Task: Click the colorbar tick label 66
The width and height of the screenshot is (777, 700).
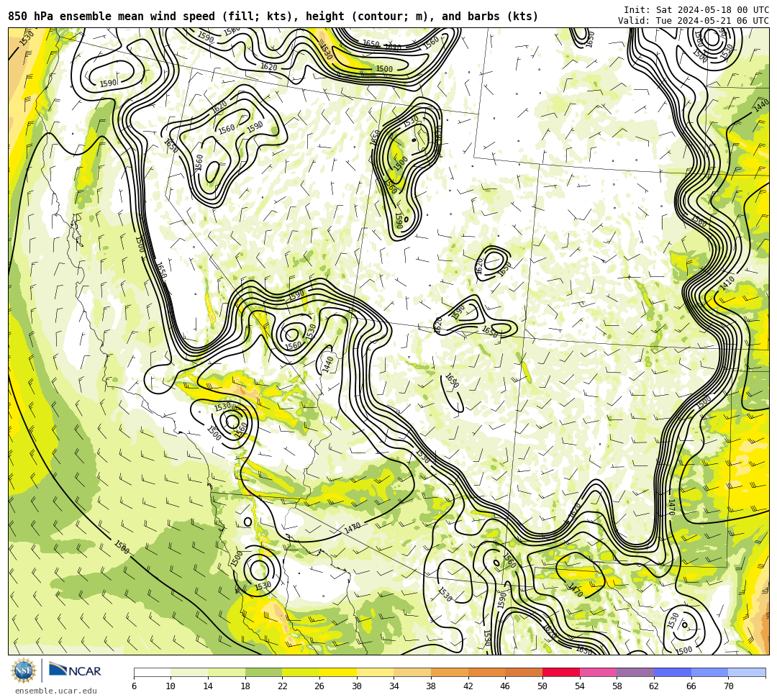Action: click(x=691, y=686)
